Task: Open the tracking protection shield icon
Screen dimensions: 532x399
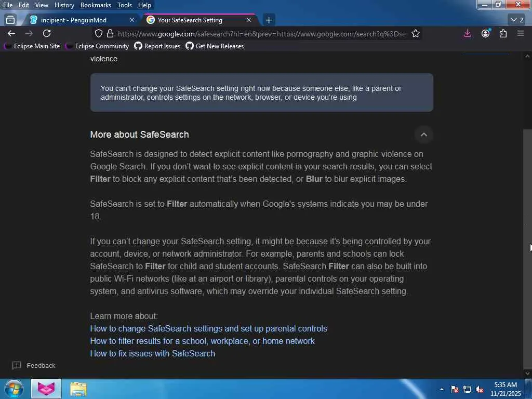Action: point(98,33)
